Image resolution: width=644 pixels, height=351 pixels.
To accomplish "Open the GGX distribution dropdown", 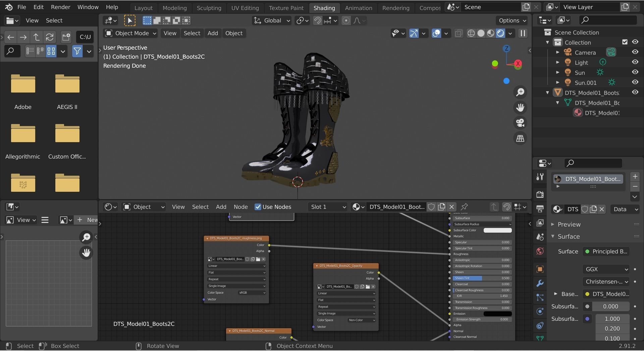I will click(606, 269).
